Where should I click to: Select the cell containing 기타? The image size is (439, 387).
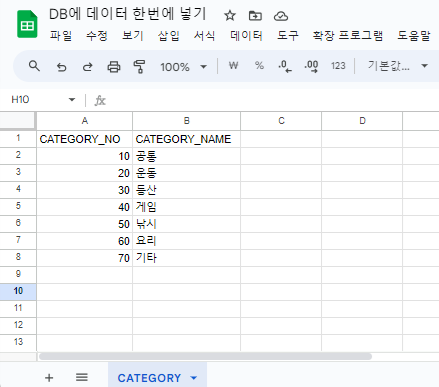tap(187, 258)
